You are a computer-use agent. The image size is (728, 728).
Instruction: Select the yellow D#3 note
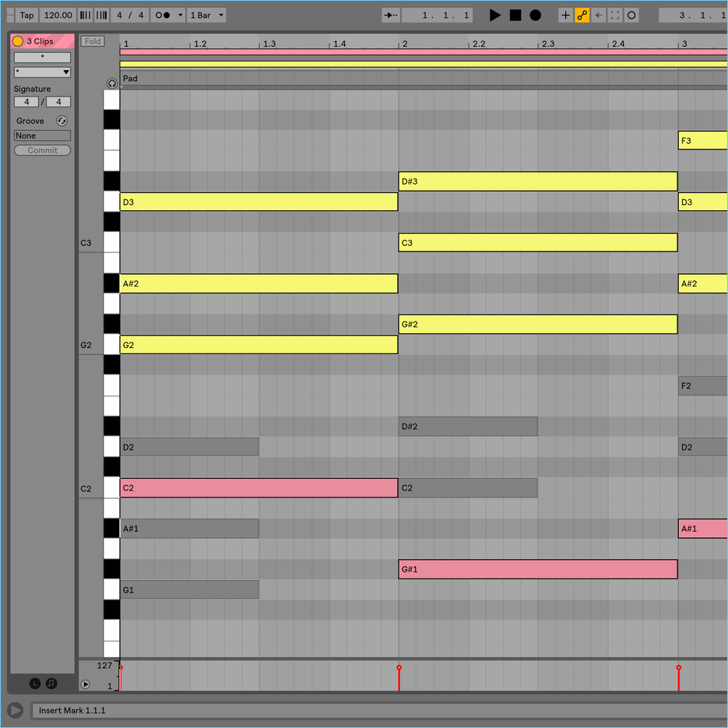pos(538,181)
